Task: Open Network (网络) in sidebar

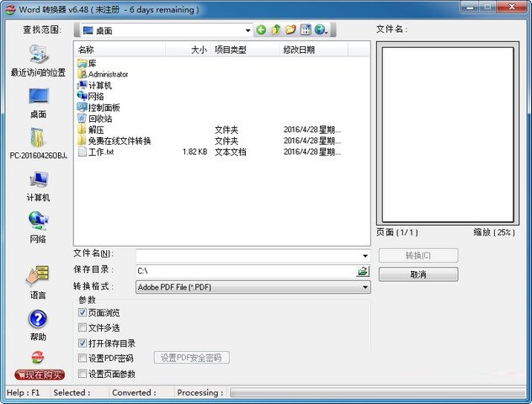Action: tap(38, 227)
